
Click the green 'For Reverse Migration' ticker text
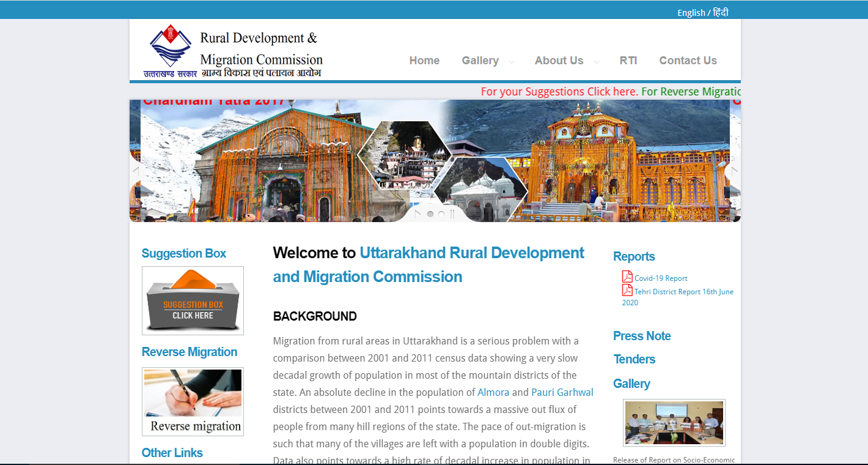point(691,92)
